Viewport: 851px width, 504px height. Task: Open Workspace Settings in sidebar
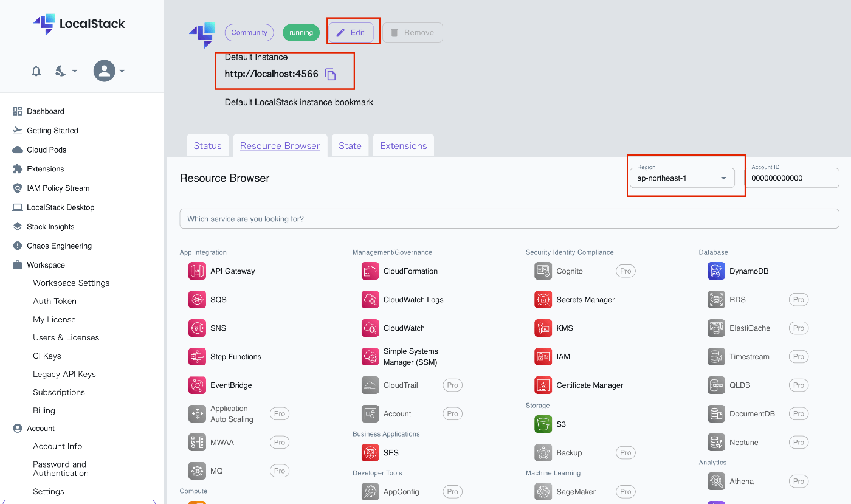click(71, 283)
